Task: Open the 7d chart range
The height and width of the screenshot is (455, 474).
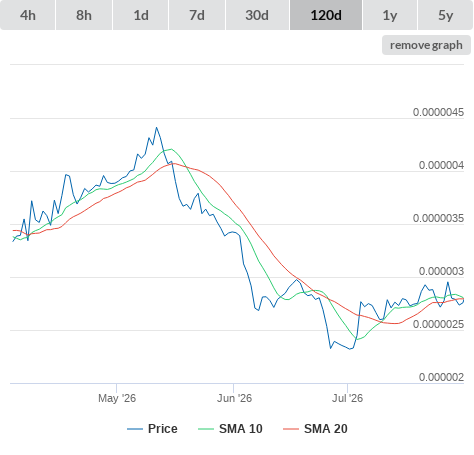Action: pyautogui.click(x=197, y=15)
